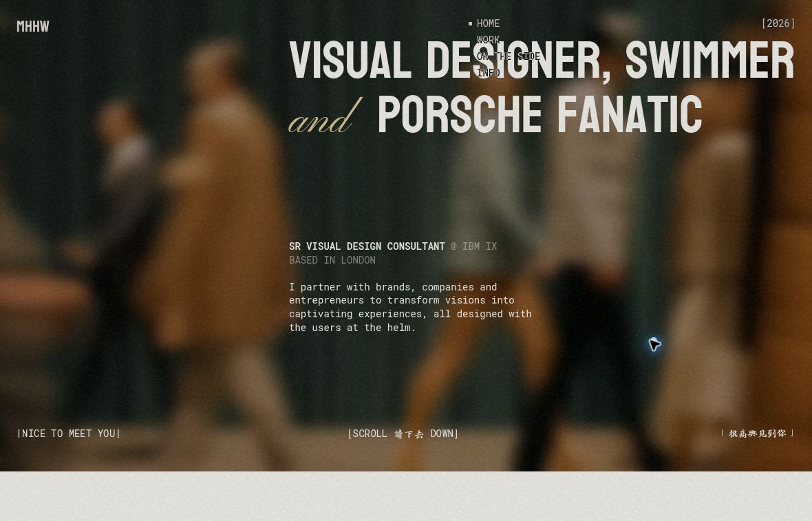Screen dimensions: 812x521
Task: Click the '@ IBM IX' text
Action: tap(474, 246)
